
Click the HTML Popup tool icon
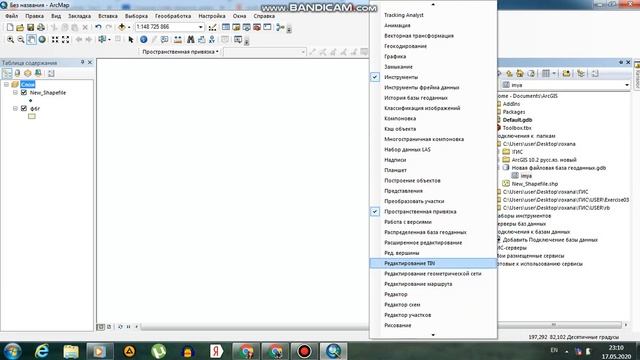click(x=164, y=40)
